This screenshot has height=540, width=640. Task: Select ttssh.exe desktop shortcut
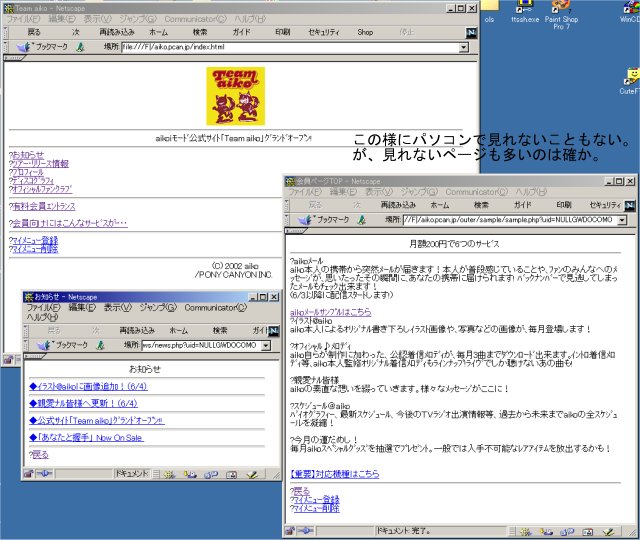click(x=525, y=12)
